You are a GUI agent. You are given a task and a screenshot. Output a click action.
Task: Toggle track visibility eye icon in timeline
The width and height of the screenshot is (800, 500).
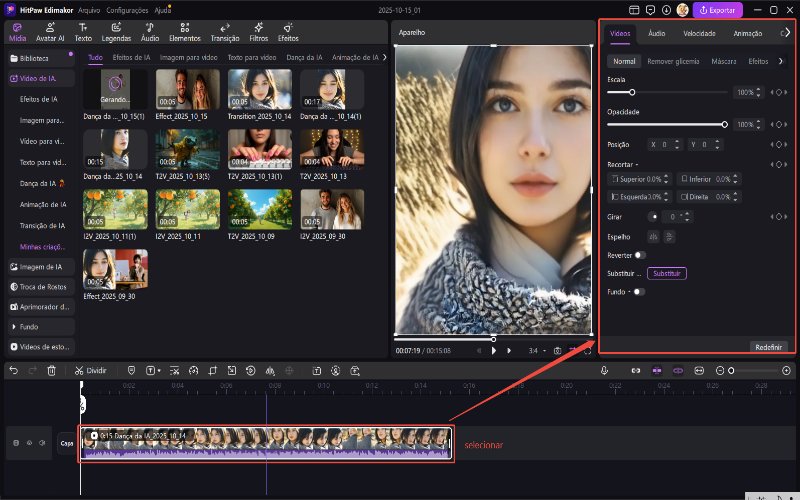pyautogui.click(x=30, y=442)
